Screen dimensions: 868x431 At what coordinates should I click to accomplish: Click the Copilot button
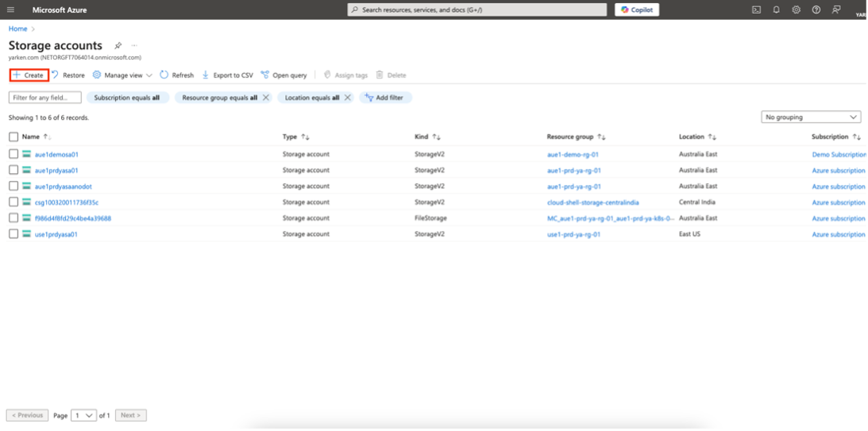point(637,10)
